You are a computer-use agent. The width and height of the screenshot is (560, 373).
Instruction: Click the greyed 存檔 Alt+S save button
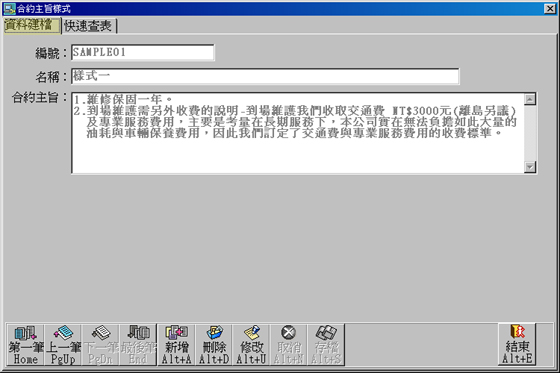point(326,345)
